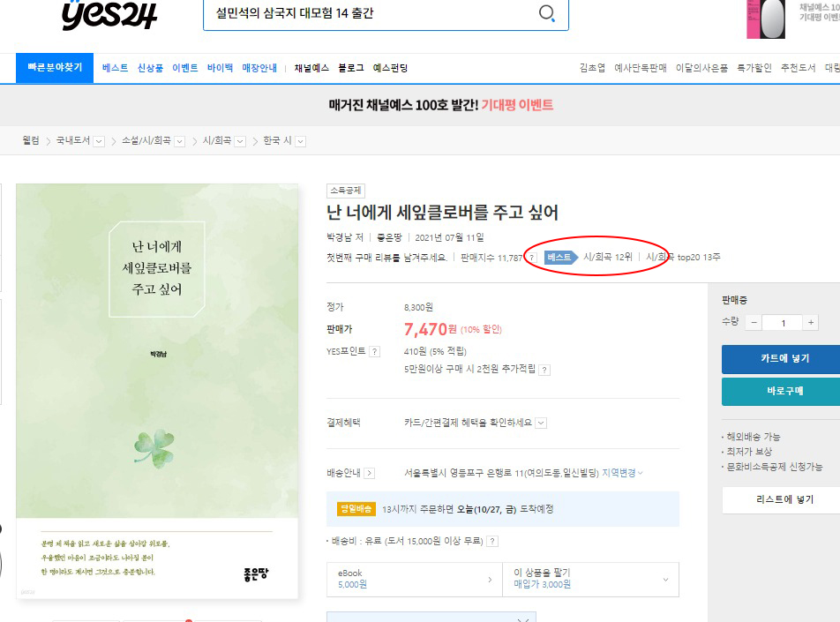Expand the 시/희곡 breadcrumb dropdown
Screen dimensions: 840x622
[x=241, y=141]
